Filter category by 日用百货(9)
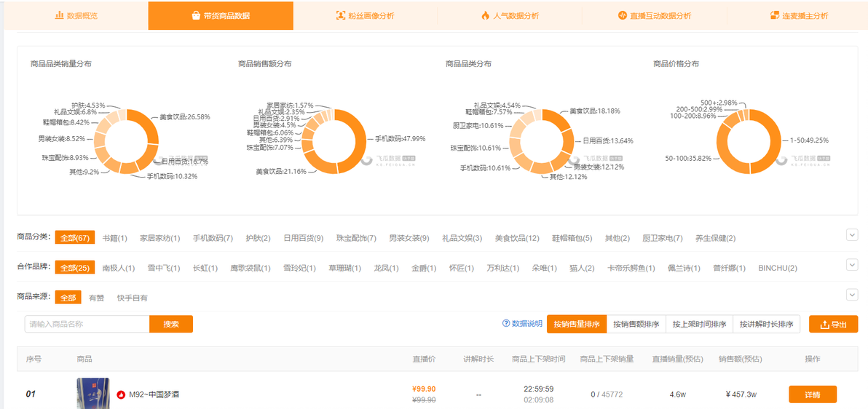Image resolution: width=868 pixels, height=409 pixels. click(304, 238)
